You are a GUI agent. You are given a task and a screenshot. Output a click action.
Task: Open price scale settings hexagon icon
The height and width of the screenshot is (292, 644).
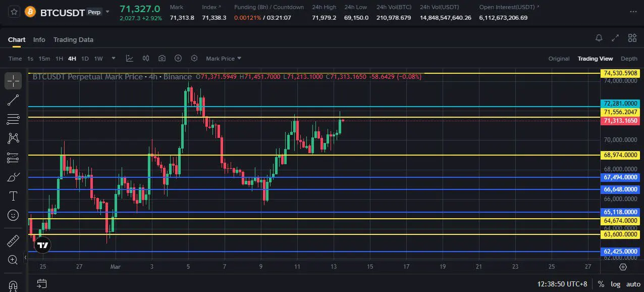click(x=623, y=267)
